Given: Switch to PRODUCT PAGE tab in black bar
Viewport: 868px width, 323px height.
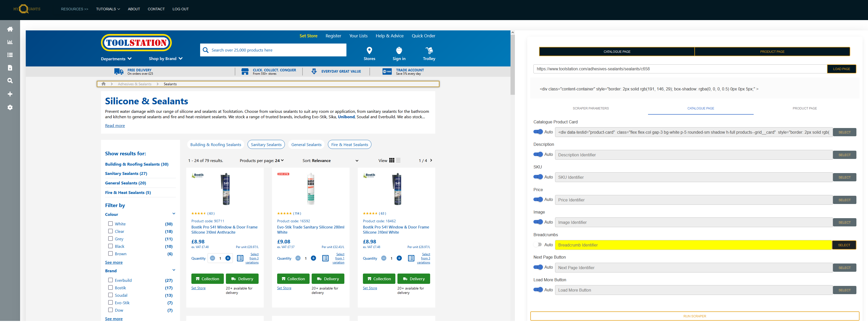Looking at the screenshot, I should pos(772,52).
